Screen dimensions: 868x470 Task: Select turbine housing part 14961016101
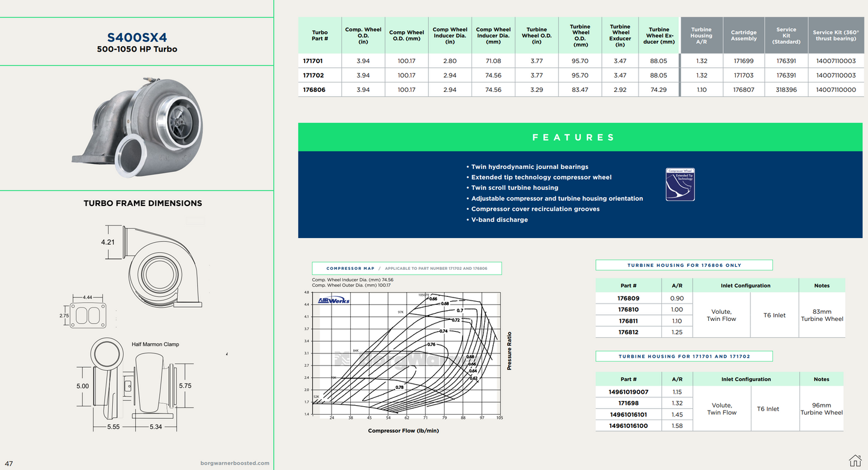click(628, 415)
